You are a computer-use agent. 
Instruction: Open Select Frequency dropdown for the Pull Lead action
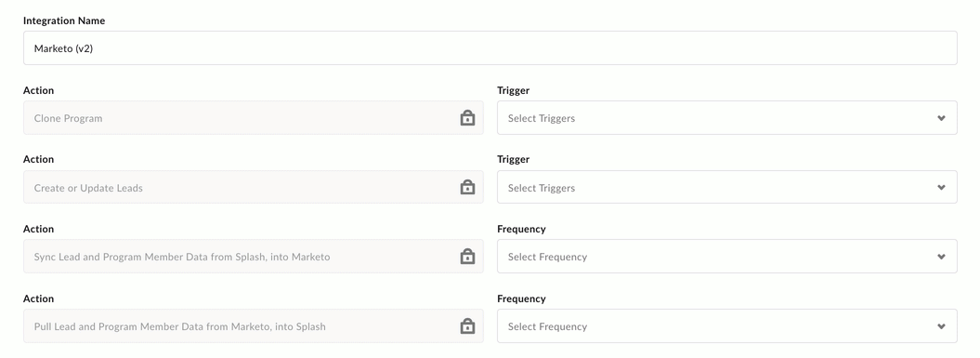(x=727, y=326)
